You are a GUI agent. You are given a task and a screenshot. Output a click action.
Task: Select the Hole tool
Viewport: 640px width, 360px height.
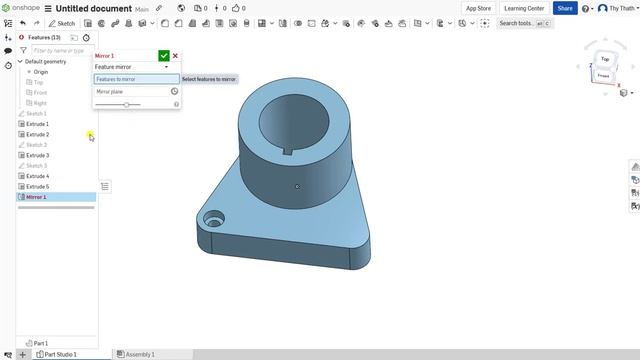coord(233,24)
